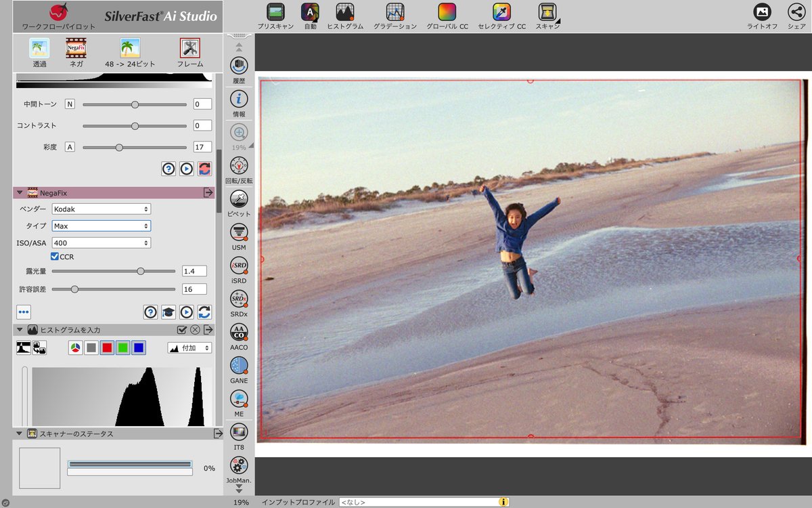Open the ISO/ASA 400 dropdown
Screen dimensions: 812x508
click(101, 242)
